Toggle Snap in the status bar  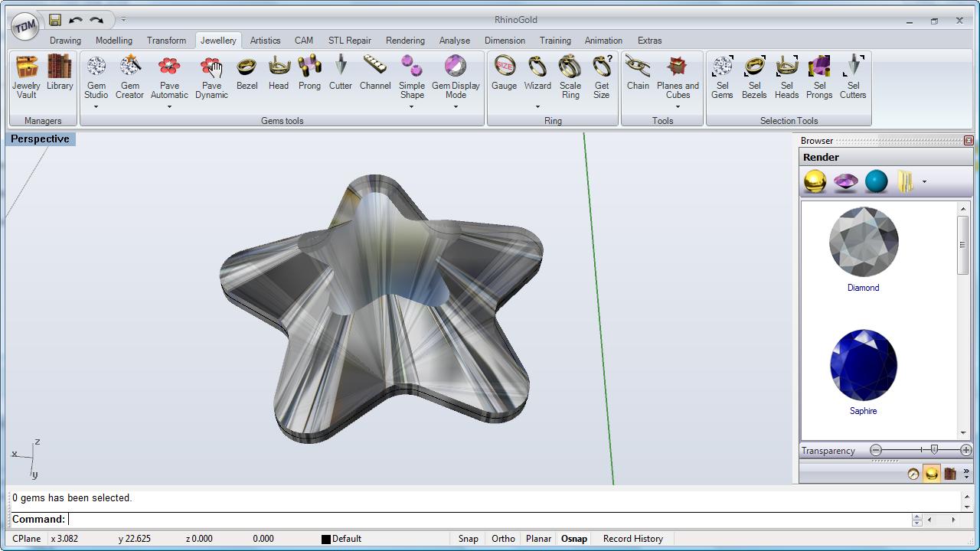[469, 539]
